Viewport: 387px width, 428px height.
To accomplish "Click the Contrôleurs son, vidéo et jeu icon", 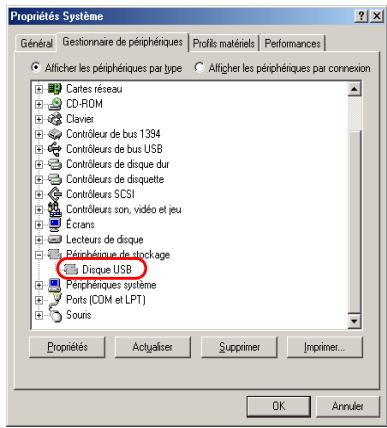I will click(x=55, y=209).
